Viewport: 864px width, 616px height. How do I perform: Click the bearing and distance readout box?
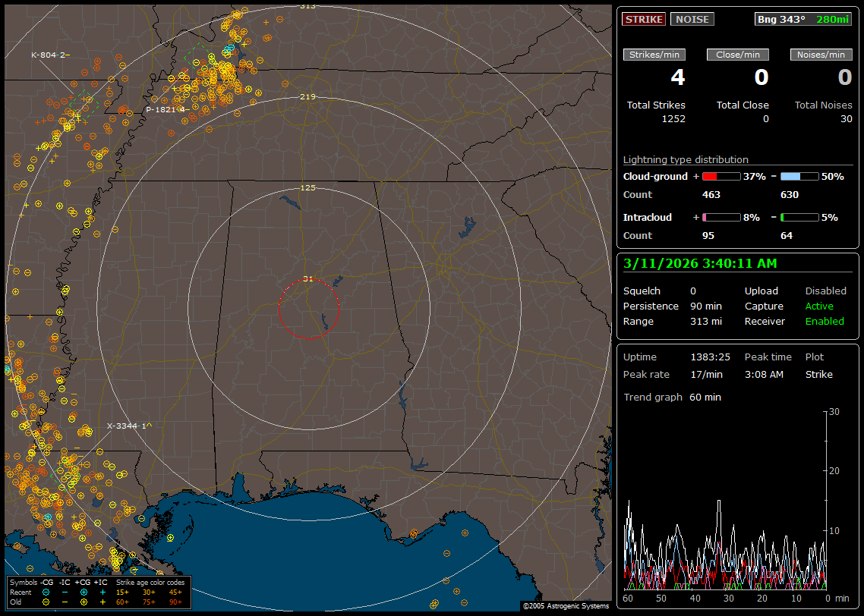coord(803,19)
